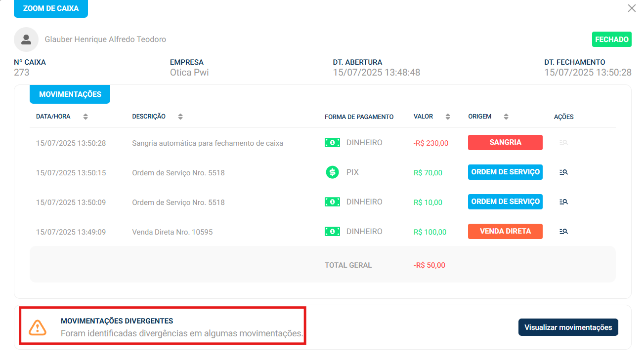This screenshot has width=644, height=362.
Task: Click the orange Venda Direta badge
Action: 505,231
